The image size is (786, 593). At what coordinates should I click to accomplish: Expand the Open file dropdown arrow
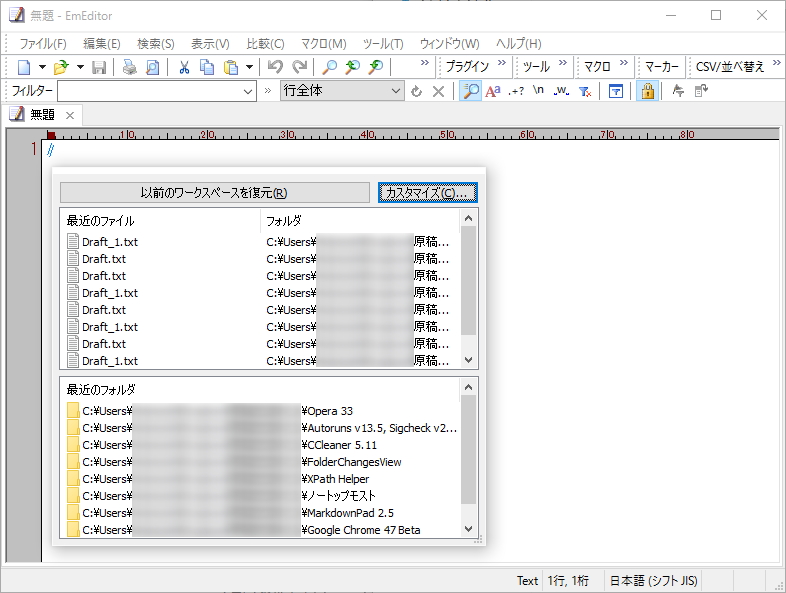point(80,67)
